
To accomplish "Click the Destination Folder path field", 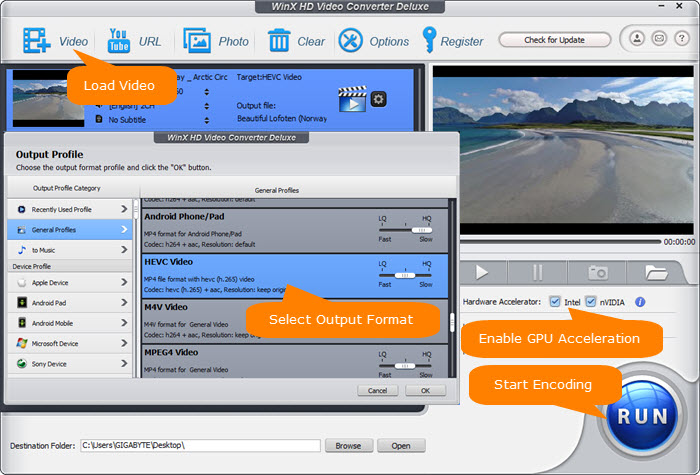I will (200, 446).
